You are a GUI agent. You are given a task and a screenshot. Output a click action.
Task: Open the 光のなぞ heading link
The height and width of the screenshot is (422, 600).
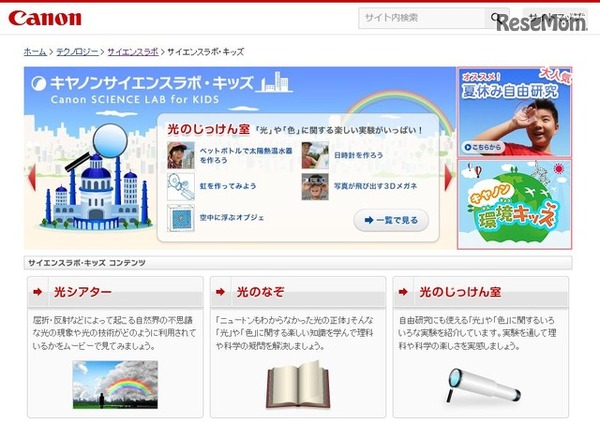(260, 292)
